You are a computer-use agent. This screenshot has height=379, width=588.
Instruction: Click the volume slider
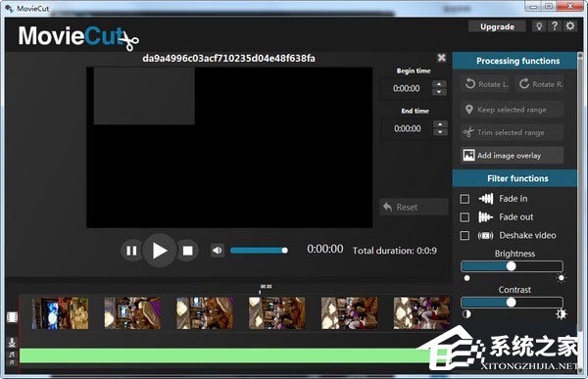(259, 251)
